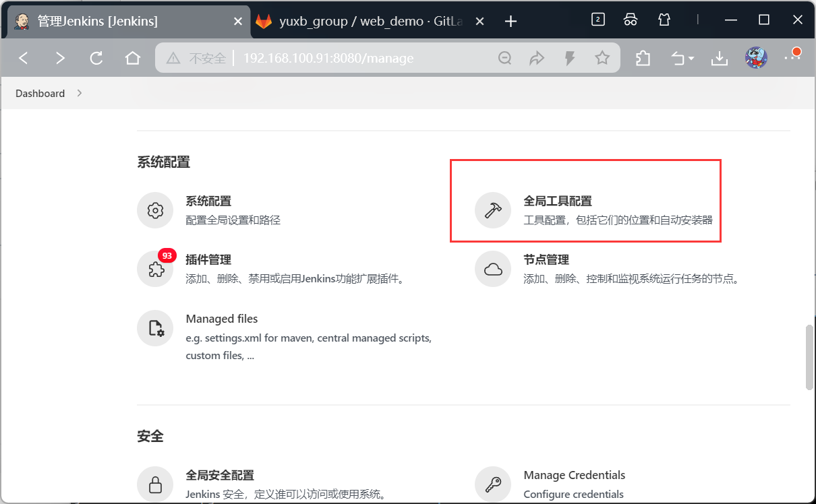Click the incognito mask icon in title bar
The height and width of the screenshot is (504, 816).
coord(631,20)
